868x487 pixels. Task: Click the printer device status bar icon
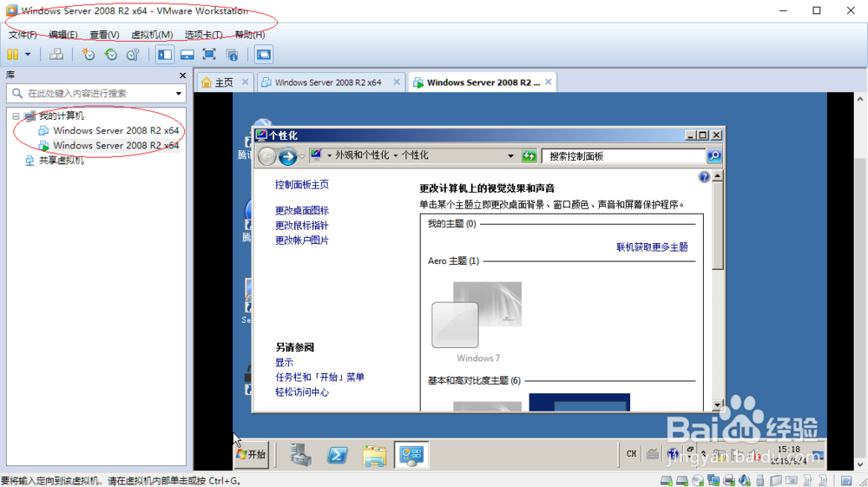pyautogui.click(x=729, y=480)
